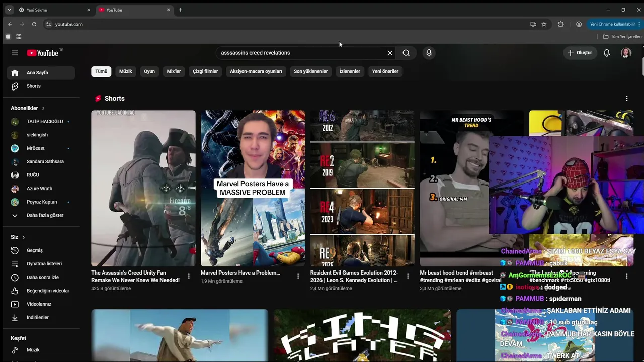Open Chrome extensions puzzle icon
The width and height of the screenshot is (644, 362).
click(561, 24)
